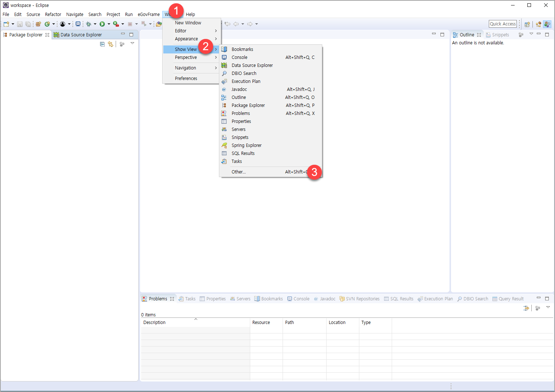Minimize the Outline panel
Viewport: 555px width, 392px height.
point(539,34)
